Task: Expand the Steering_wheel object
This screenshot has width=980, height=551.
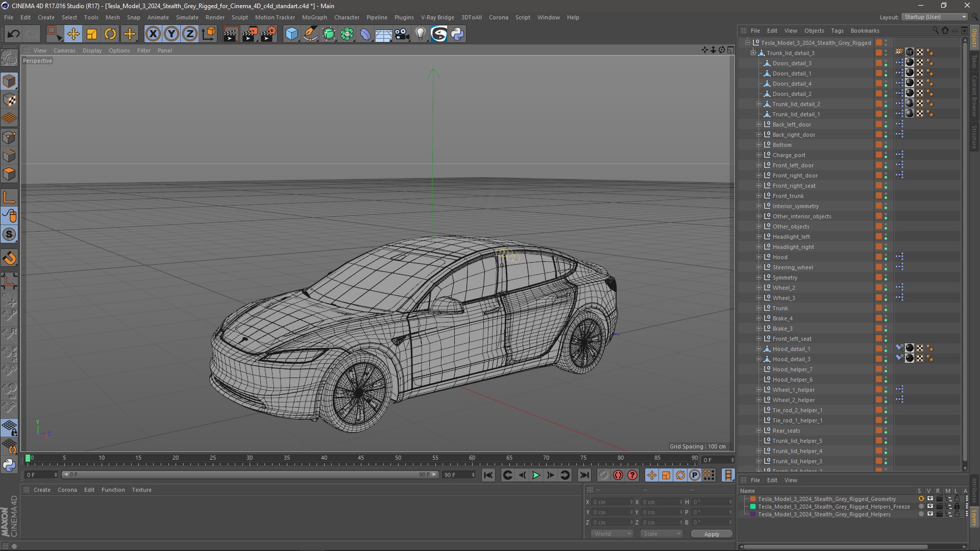Action: point(759,267)
